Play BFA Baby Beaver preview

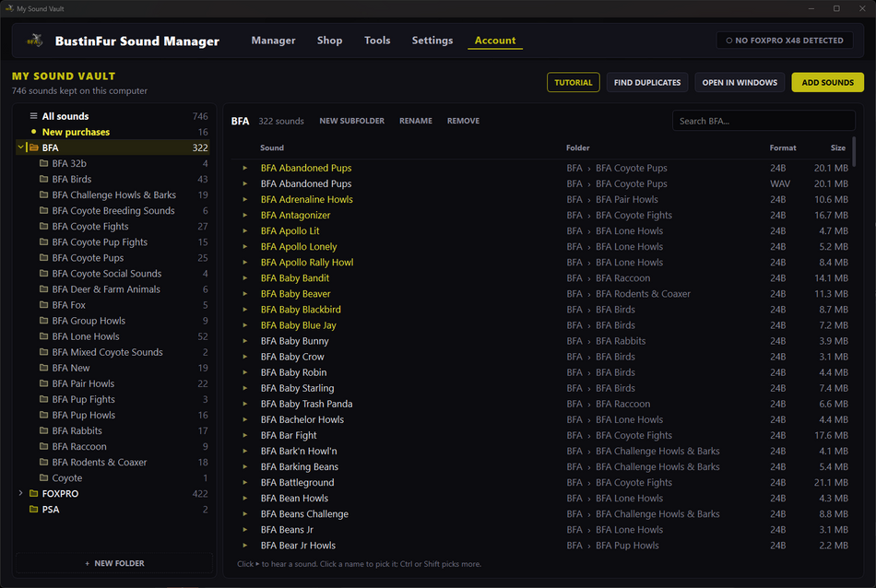click(244, 294)
